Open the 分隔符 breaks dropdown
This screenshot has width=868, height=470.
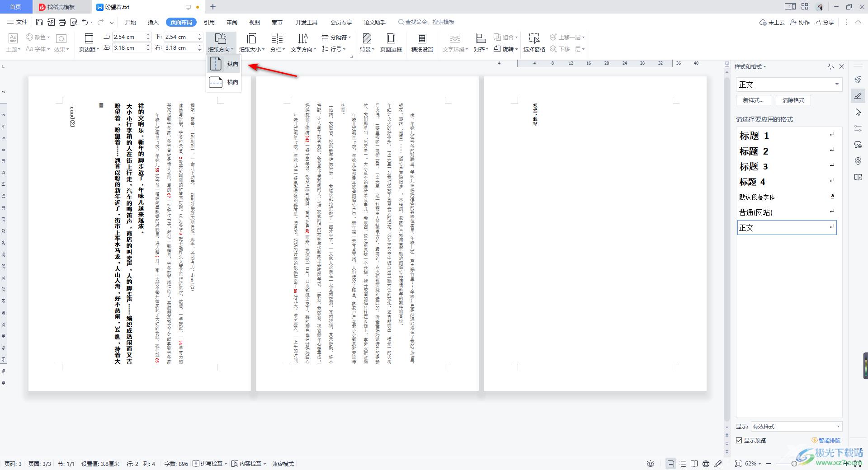[336, 37]
